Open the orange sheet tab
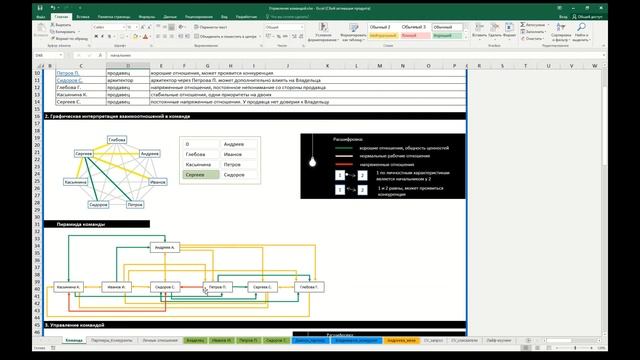Viewport: 640px width, 360px height. tap(401, 340)
